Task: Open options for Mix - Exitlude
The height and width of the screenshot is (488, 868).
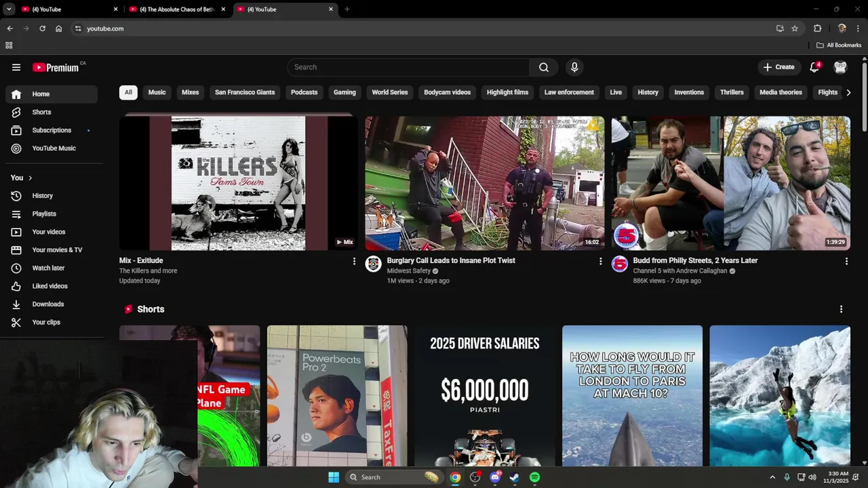Action: 353,261
